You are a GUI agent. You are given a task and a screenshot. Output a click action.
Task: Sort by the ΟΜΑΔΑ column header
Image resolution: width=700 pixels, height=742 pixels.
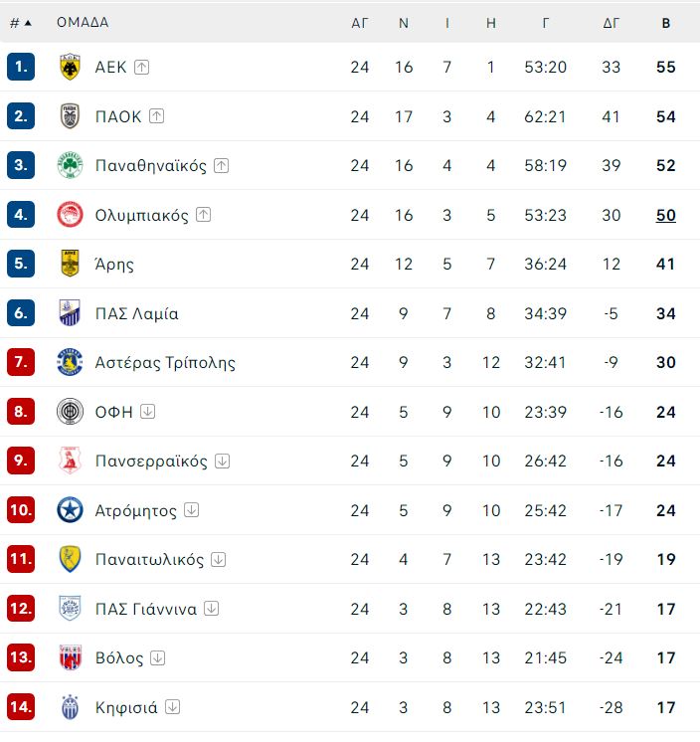(x=83, y=22)
